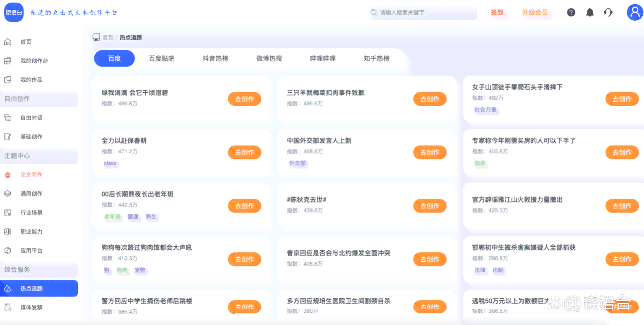Click the 热点追踪 flame icon
Viewport: 644px width, 325px height.
pos(7,289)
